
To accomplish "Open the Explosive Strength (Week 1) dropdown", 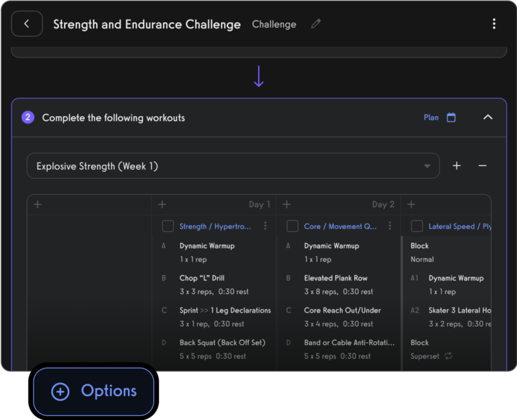I will click(x=233, y=165).
